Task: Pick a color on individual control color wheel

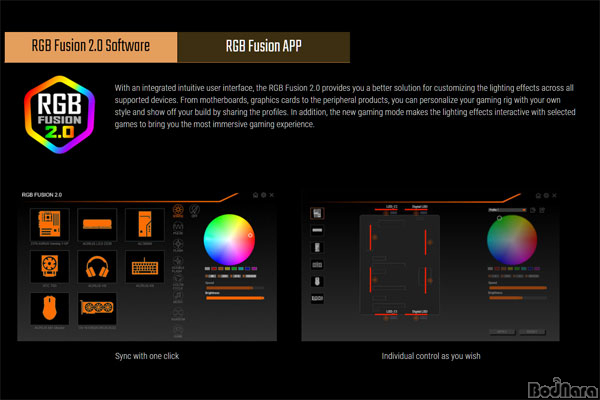Action: coord(512,240)
